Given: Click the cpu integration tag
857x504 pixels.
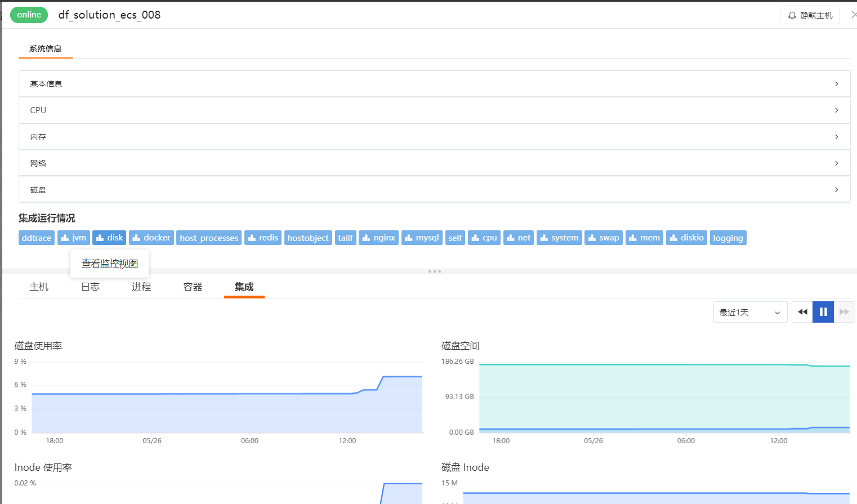Looking at the screenshot, I should pyautogui.click(x=484, y=238).
